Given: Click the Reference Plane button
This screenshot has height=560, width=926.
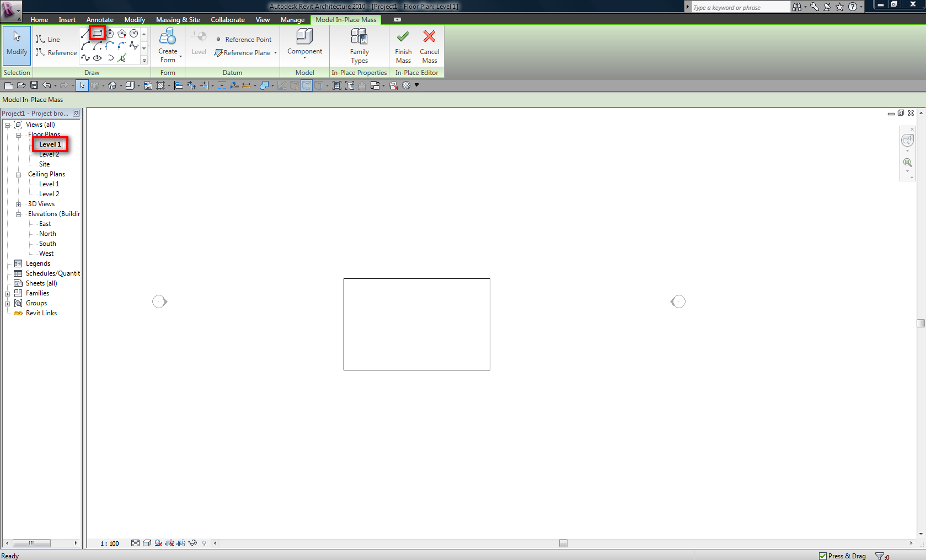Looking at the screenshot, I should 243,53.
